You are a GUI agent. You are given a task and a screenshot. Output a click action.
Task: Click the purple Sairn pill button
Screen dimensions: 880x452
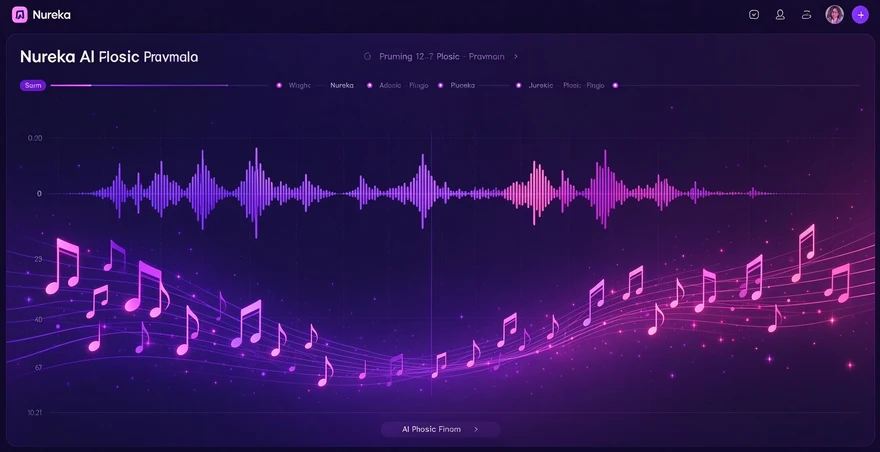pos(33,85)
